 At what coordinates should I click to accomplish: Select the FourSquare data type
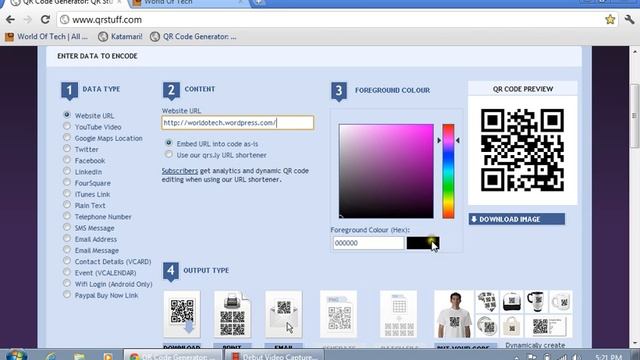(67, 182)
